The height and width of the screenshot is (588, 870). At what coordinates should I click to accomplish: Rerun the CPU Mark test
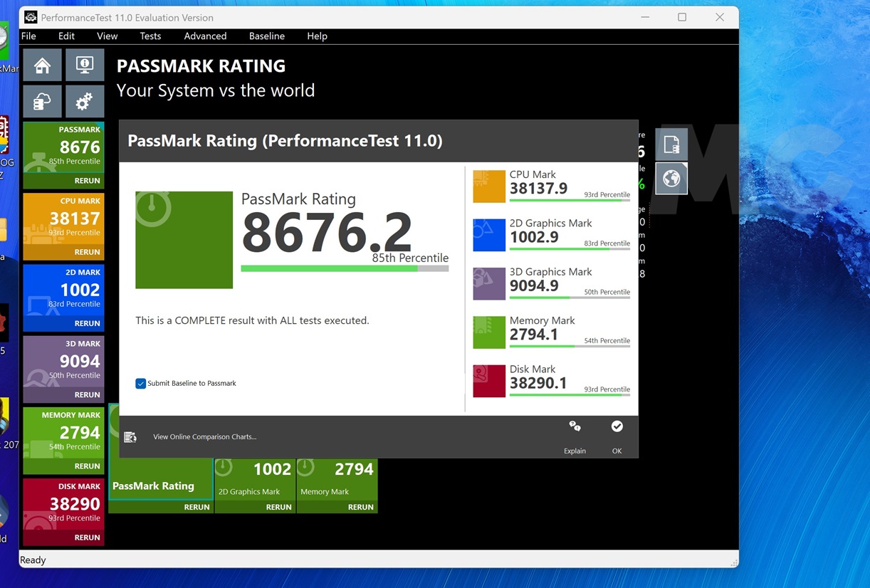87,252
